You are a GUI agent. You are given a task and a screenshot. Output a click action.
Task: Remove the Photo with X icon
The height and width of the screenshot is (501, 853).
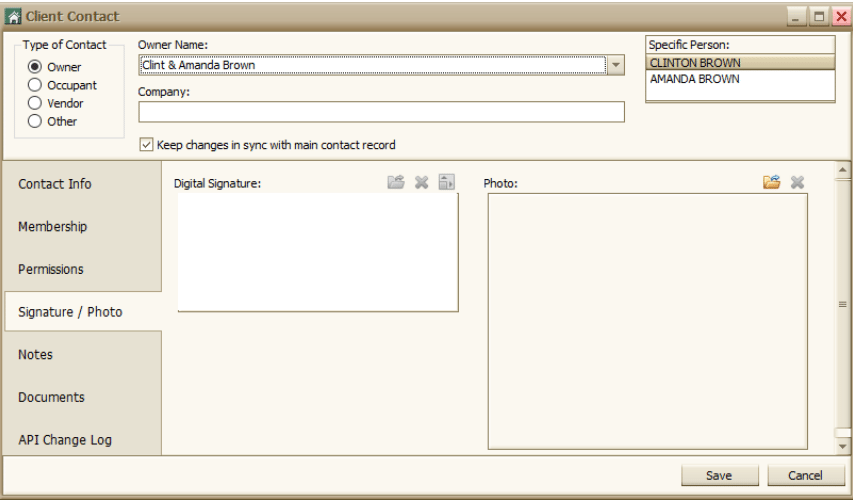point(798,182)
